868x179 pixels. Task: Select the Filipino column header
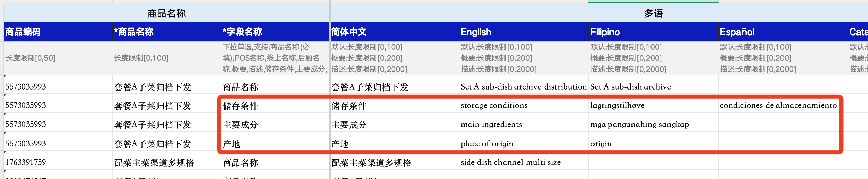click(x=653, y=32)
